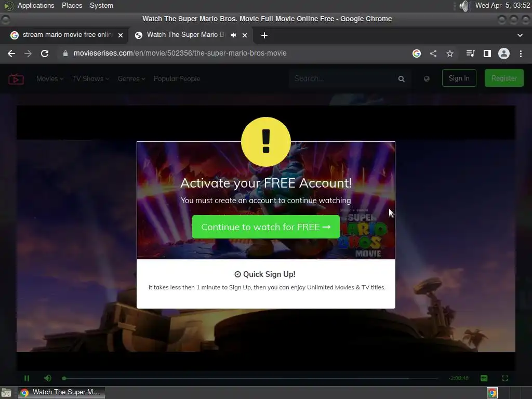Click the address bar URL
This screenshot has width=532, height=399.
180,54
